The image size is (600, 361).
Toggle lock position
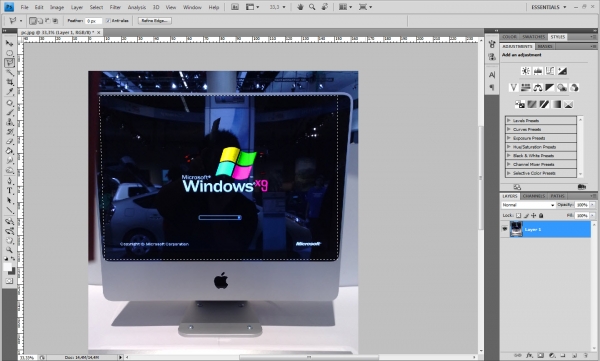coord(533,216)
